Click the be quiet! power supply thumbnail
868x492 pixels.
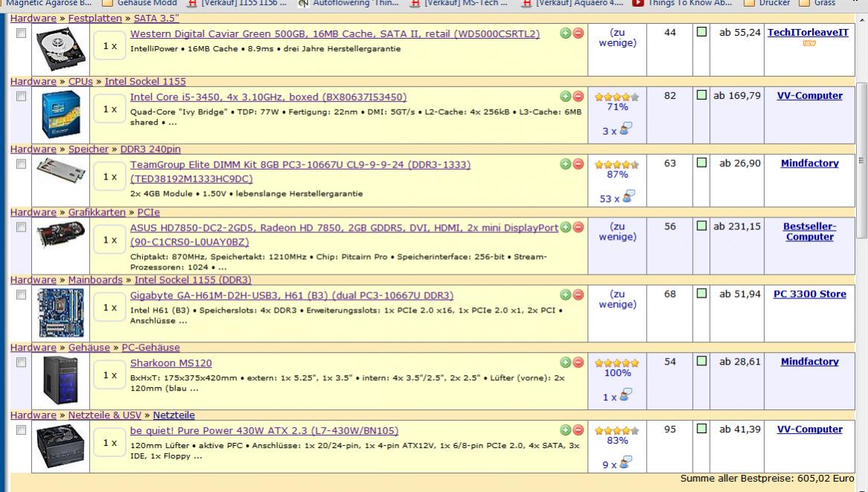pyautogui.click(x=61, y=446)
